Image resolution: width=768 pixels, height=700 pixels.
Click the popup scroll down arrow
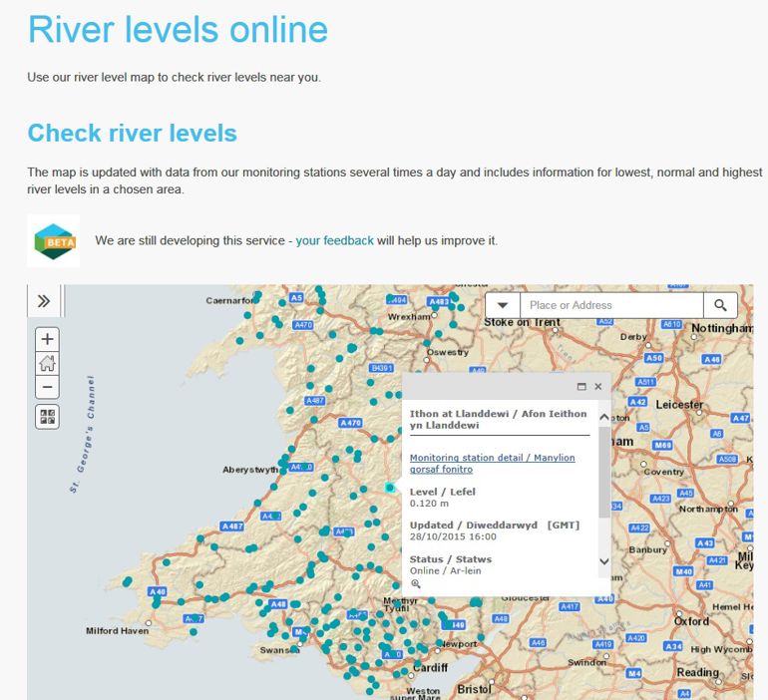[x=604, y=561]
